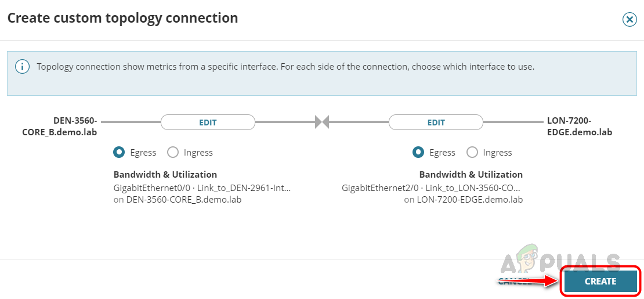644x299 pixels.
Task: Select Ingress for the LON-7200-EDGE side
Action: click(472, 152)
